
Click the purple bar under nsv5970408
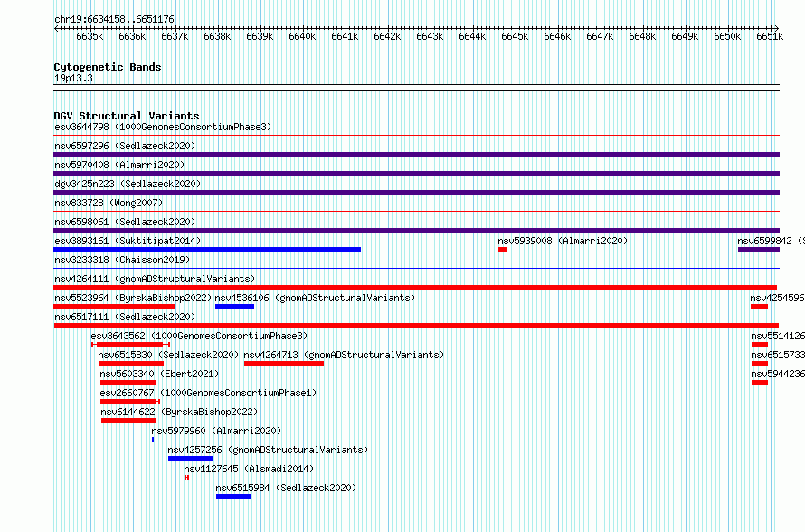point(416,174)
